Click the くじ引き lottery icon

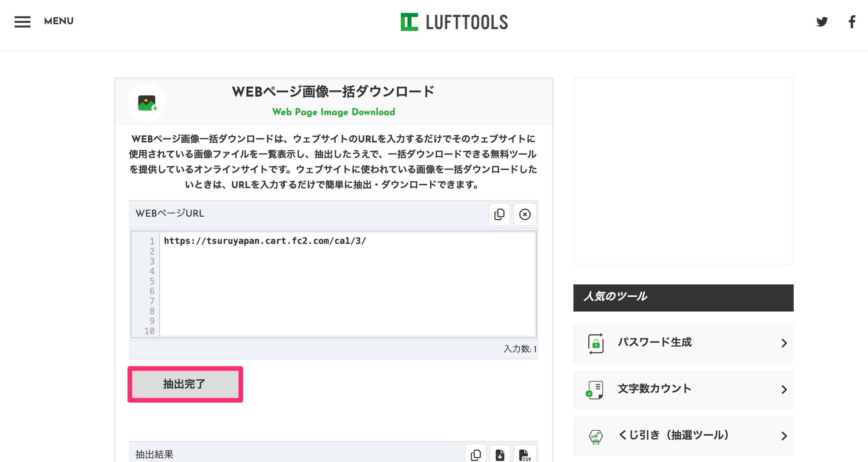(596, 437)
